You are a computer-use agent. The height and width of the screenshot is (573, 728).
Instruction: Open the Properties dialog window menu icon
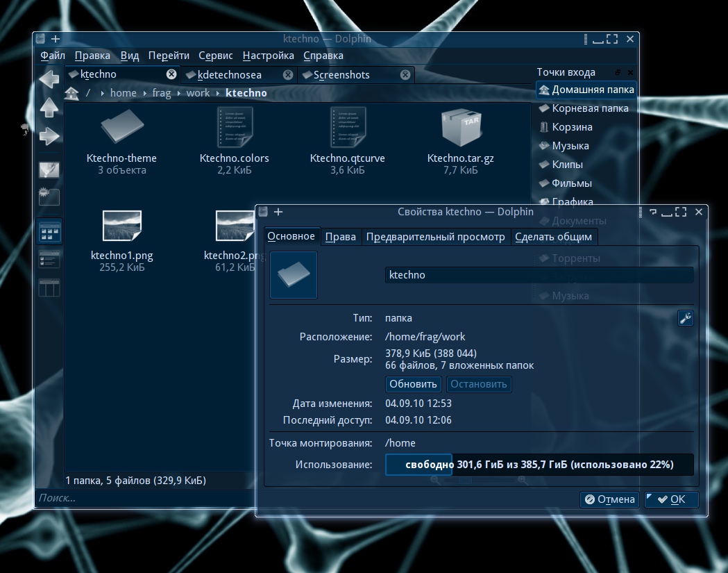(x=263, y=212)
